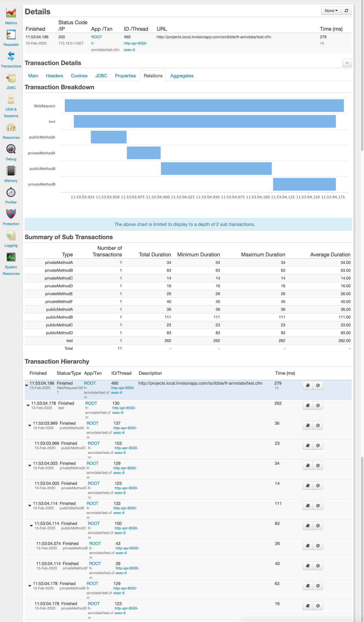Open the Protection shield icon
Screen dimensions: 364x622
tap(11, 214)
